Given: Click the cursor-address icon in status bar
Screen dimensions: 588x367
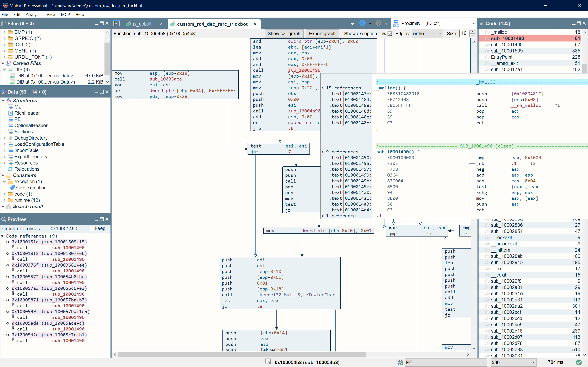Looking at the screenshot, I should tap(268, 362).
